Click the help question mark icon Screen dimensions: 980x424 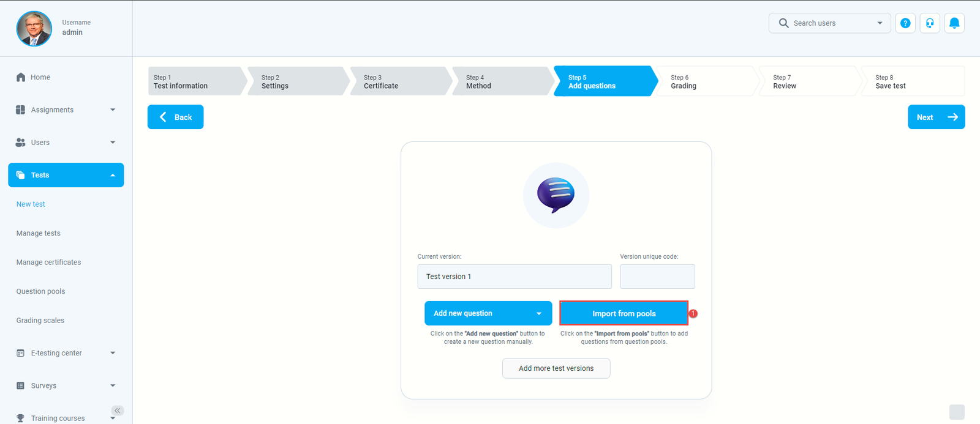[905, 23]
